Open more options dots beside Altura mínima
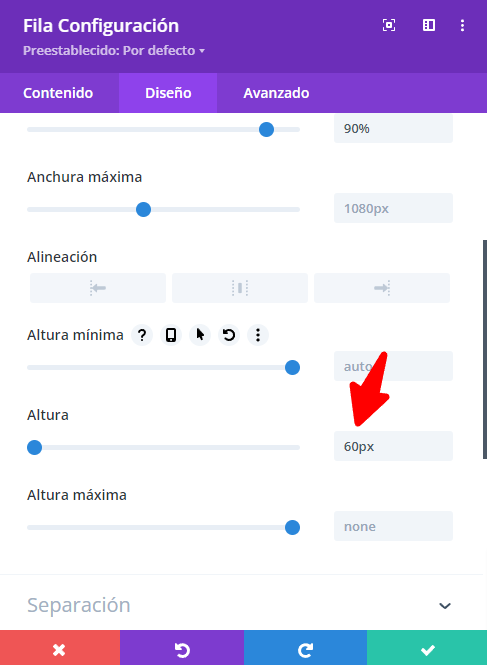 pyautogui.click(x=258, y=335)
